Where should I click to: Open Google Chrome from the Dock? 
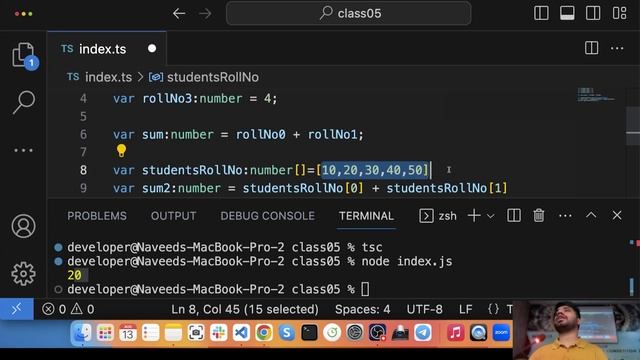coord(264,333)
